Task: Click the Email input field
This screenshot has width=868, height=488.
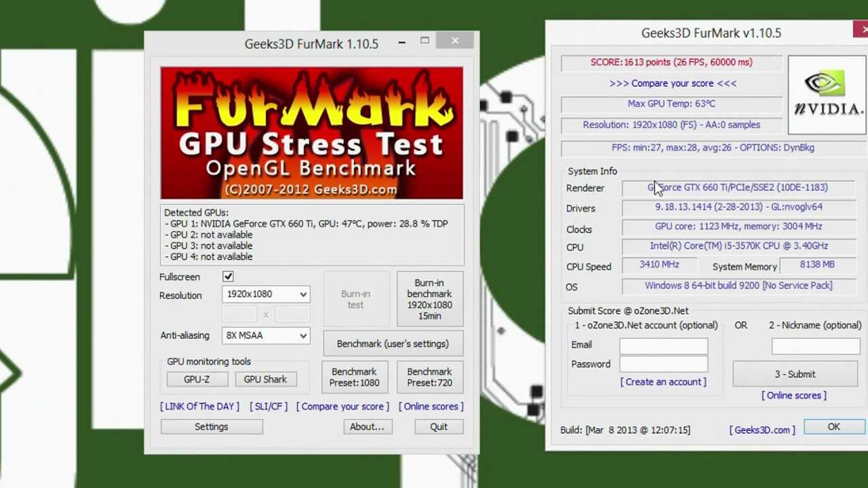Action: (x=663, y=345)
